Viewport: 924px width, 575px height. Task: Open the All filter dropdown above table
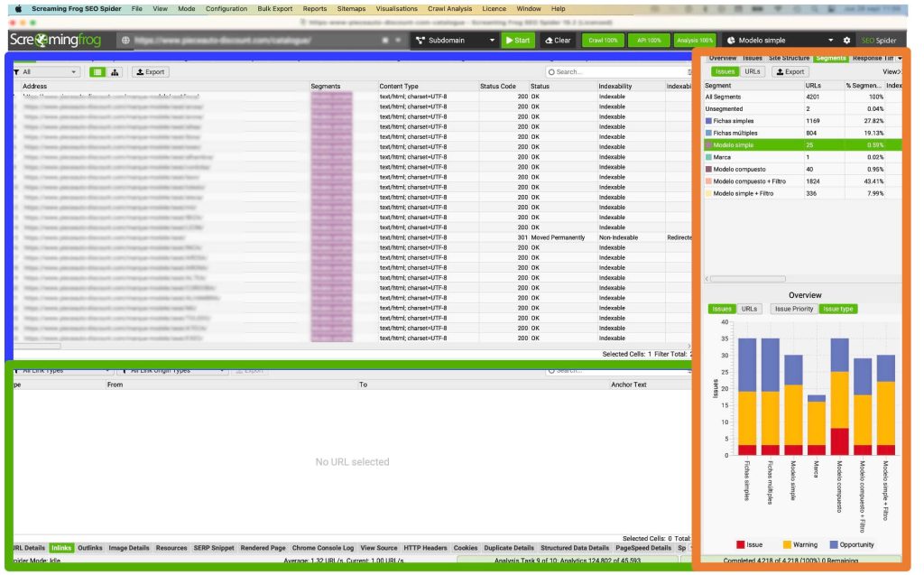pos(50,72)
